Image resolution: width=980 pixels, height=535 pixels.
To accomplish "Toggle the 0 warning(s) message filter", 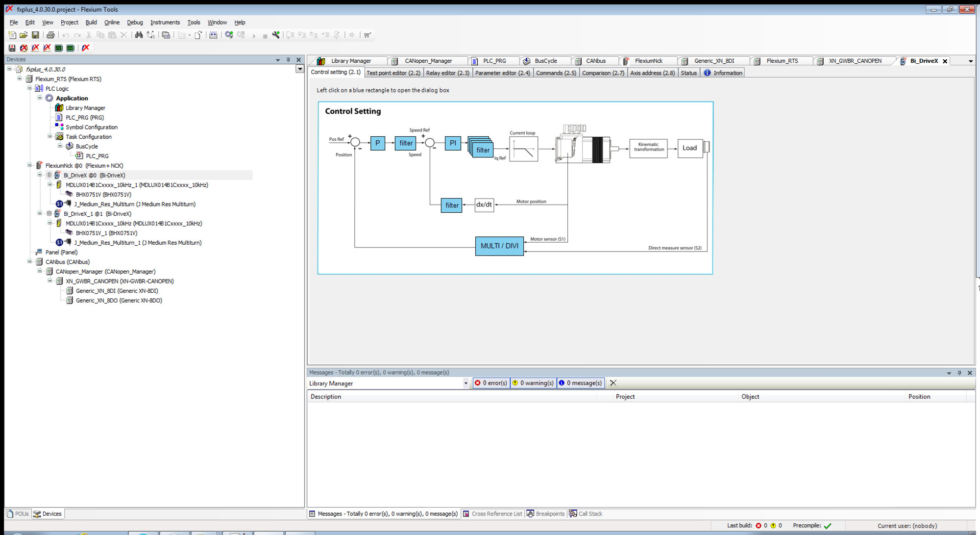I will pyautogui.click(x=533, y=383).
